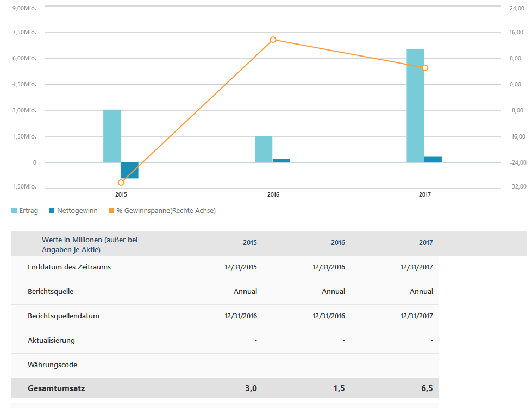
Task: Click the 2017 Nettogewinn bar
Action: point(433,160)
